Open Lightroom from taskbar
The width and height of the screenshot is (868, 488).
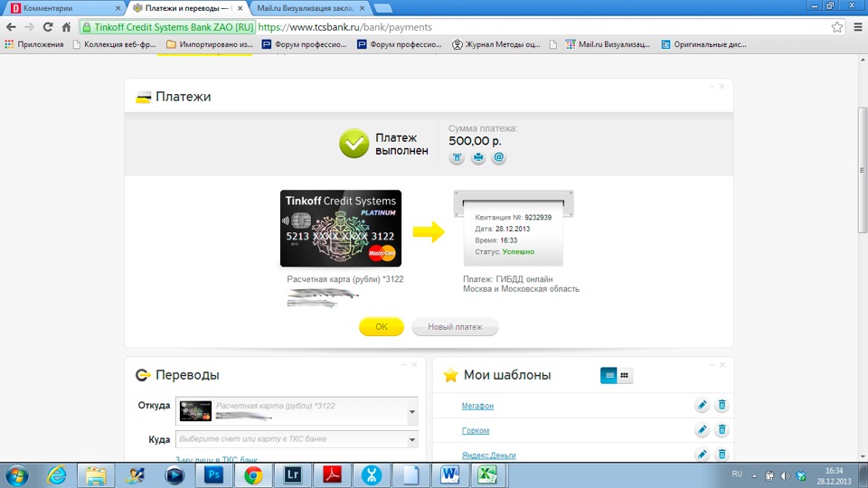[292, 475]
